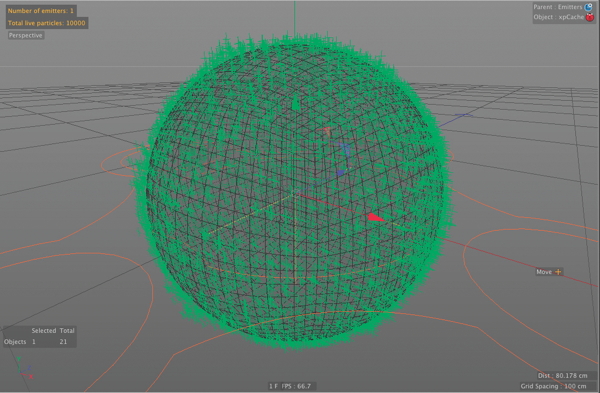Click the Object : xpCache HUD text
600x393 pixels.
tap(559, 17)
